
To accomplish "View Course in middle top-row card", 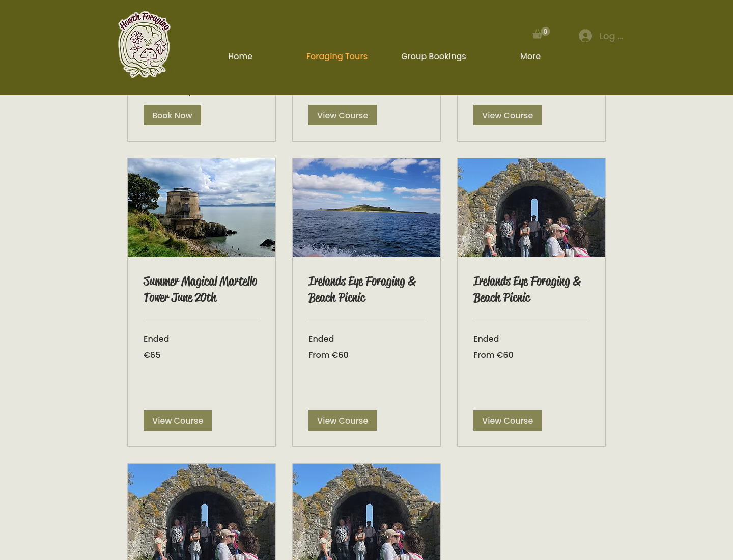I will [x=343, y=115].
